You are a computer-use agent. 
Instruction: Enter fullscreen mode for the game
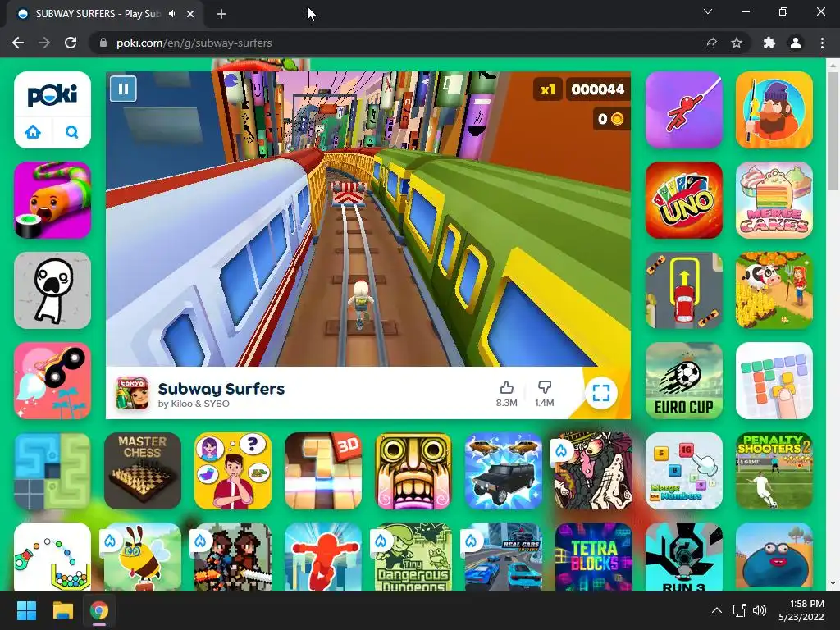[x=601, y=393]
